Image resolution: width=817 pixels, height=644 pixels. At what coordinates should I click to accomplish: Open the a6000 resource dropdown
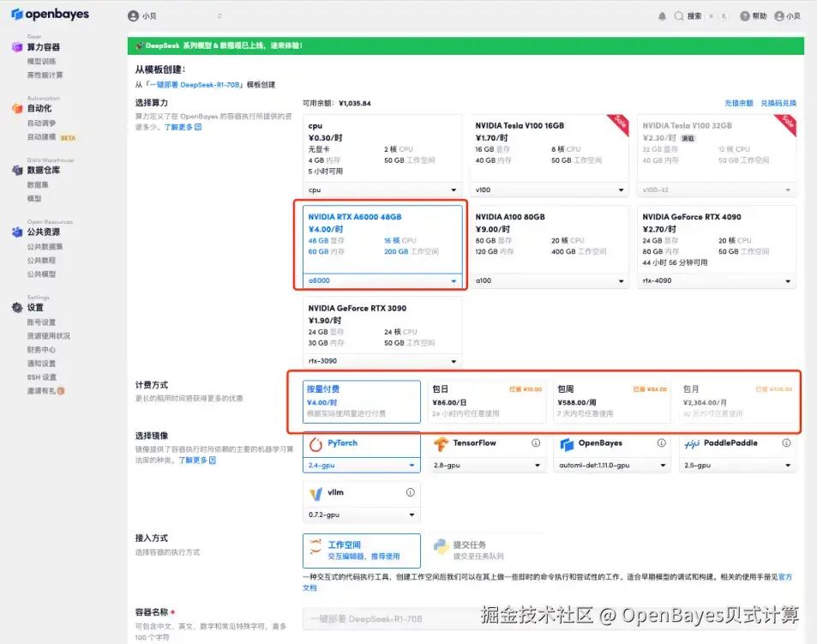coord(382,280)
